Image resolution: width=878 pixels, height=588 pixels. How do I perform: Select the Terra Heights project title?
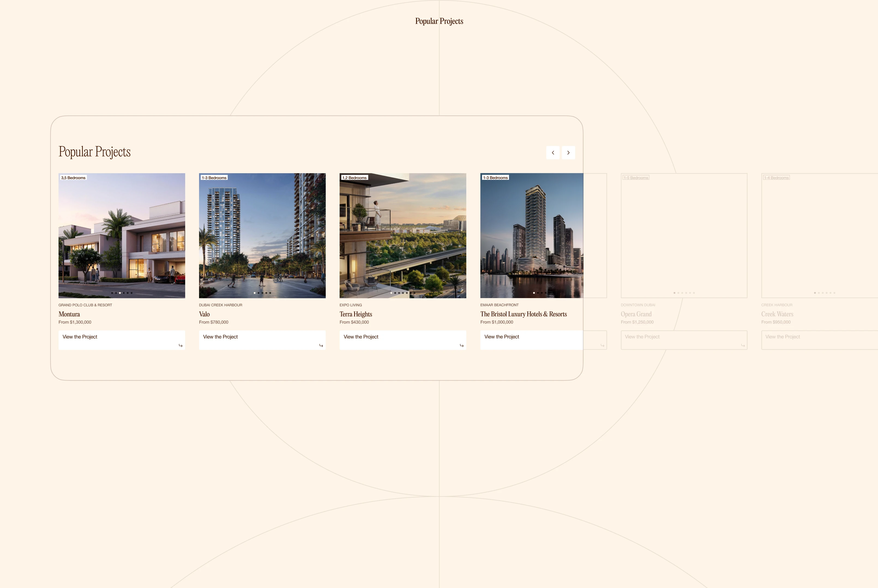pyautogui.click(x=356, y=314)
